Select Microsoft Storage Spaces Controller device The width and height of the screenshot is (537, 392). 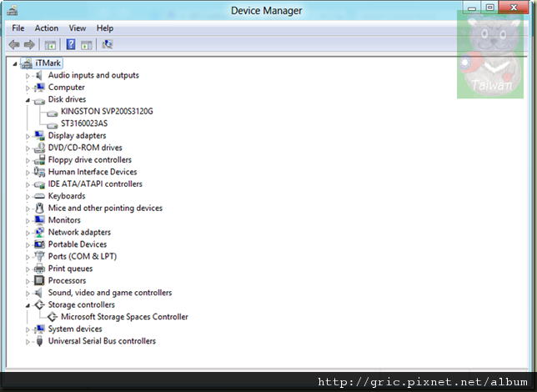(124, 317)
